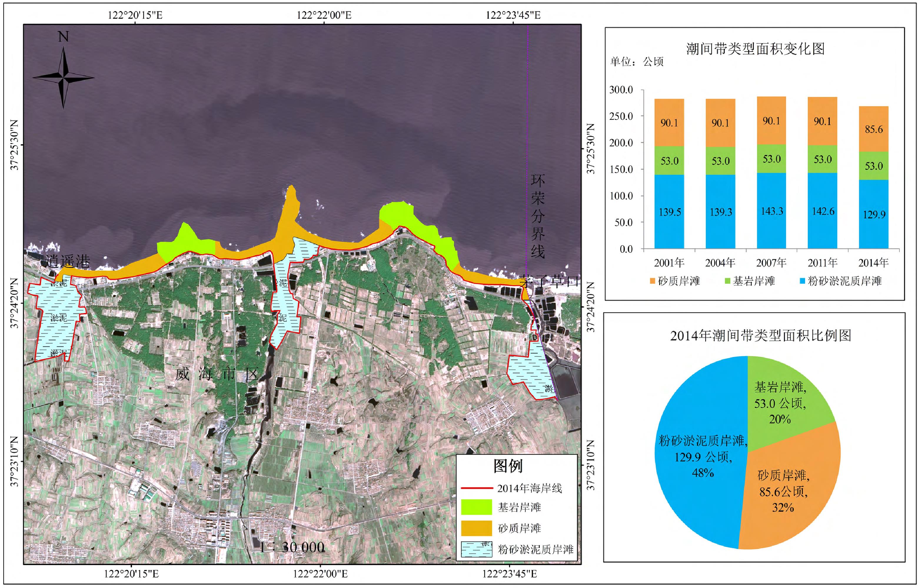Click the blue 139.3 bar segment
This screenshot has width=918, height=588.
pos(720,212)
